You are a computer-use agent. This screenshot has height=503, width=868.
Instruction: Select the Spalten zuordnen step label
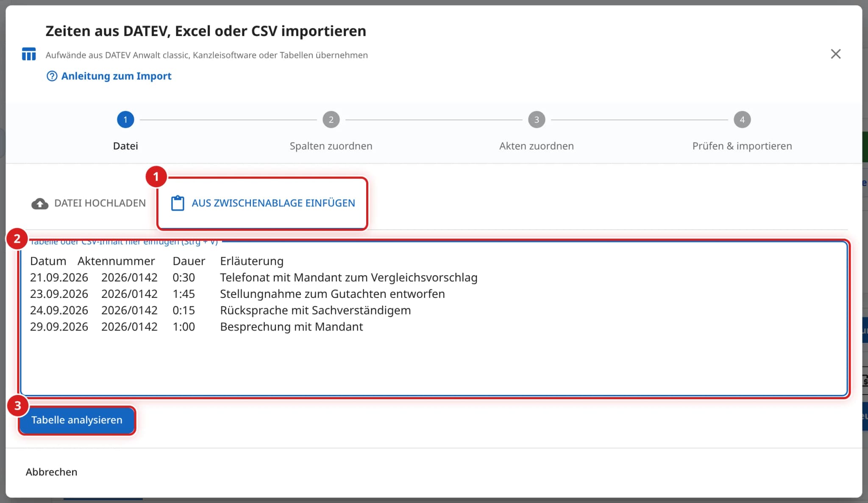coord(331,146)
